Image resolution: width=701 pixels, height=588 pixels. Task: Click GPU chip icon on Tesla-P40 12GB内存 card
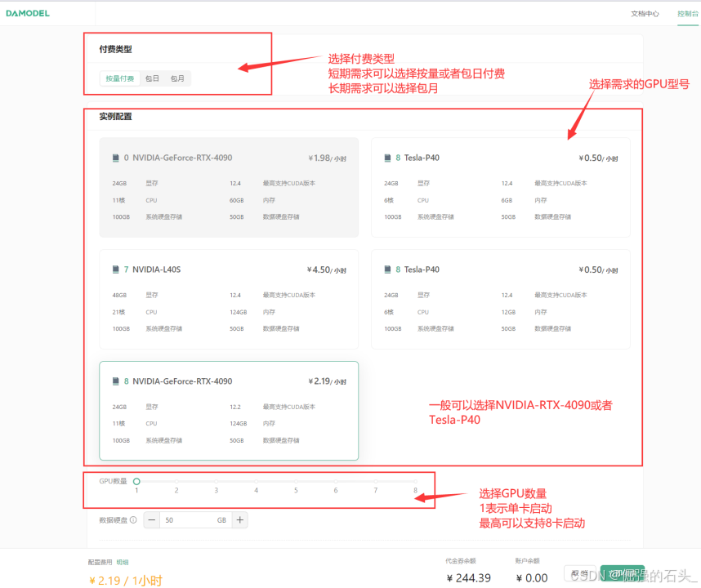387,269
